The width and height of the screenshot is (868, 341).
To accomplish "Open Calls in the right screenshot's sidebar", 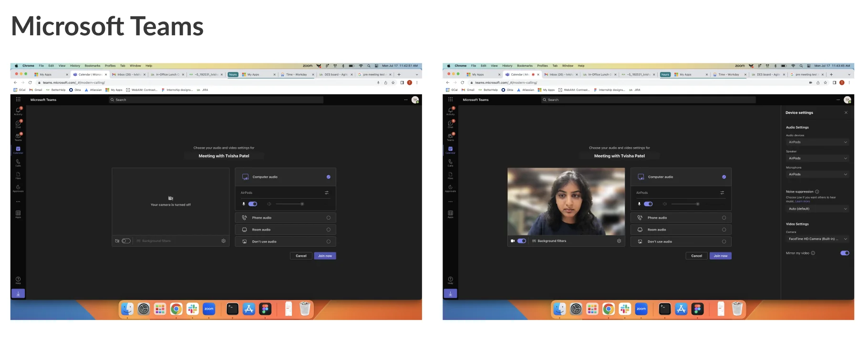I will pyautogui.click(x=450, y=162).
